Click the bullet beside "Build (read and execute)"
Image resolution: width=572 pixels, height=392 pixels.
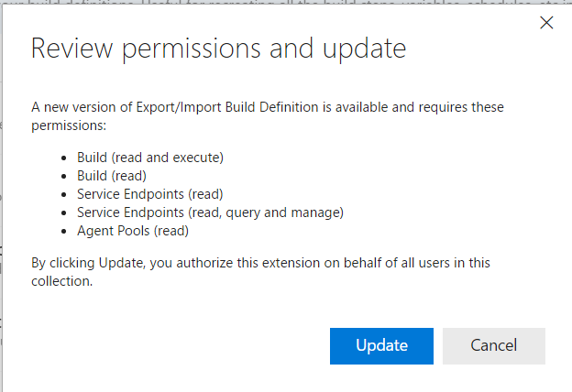64,158
